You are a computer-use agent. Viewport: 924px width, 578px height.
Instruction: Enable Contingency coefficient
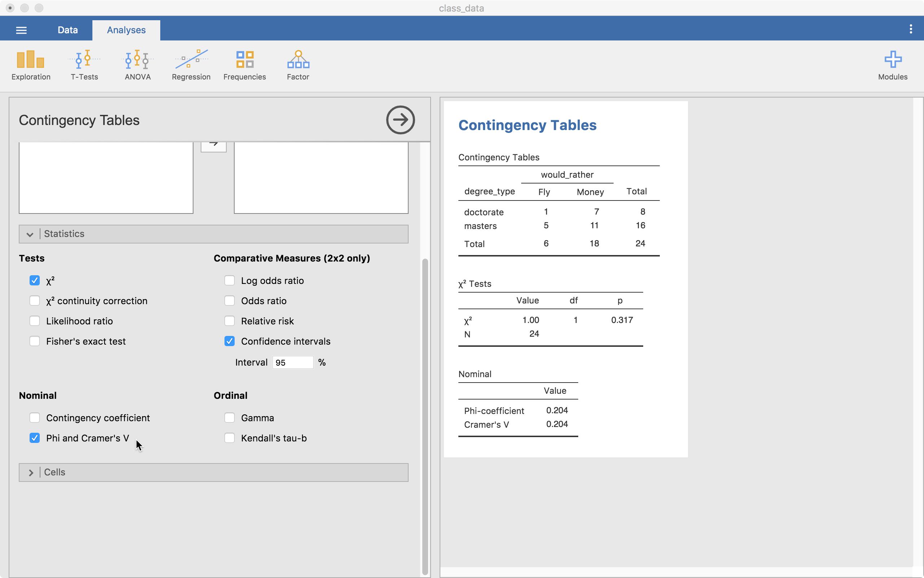(35, 418)
